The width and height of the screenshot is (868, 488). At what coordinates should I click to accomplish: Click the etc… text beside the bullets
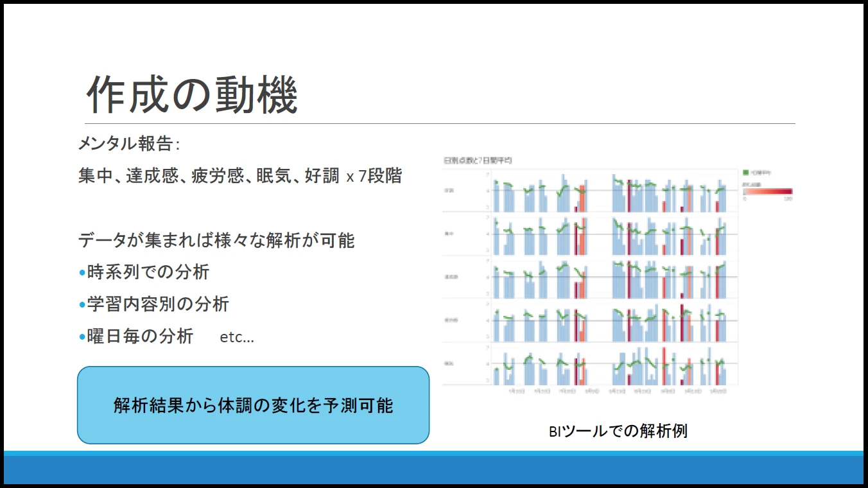pyautogui.click(x=237, y=337)
